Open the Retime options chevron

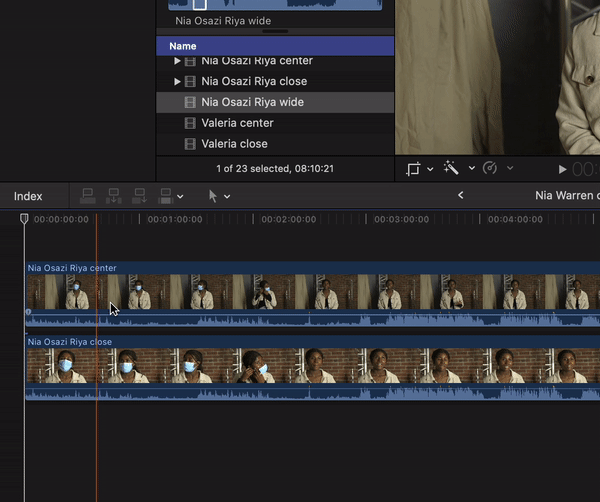pyautogui.click(x=510, y=169)
